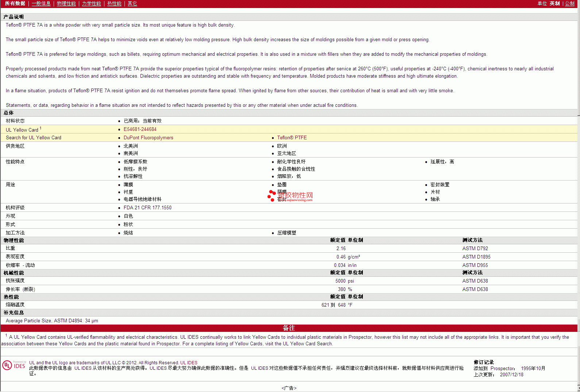Switch to the 其它 tab

point(132,3)
